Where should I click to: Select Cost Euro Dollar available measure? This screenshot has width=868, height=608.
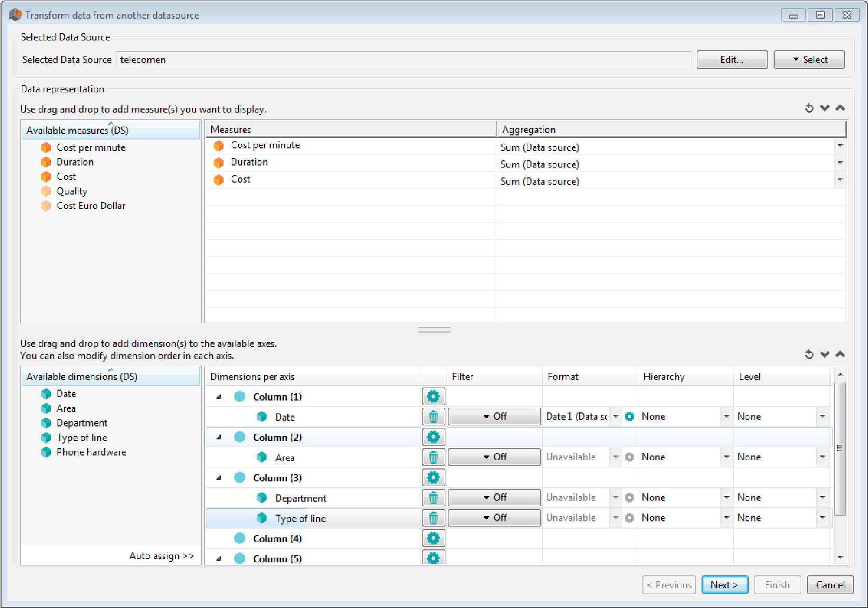tap(91, 206)
